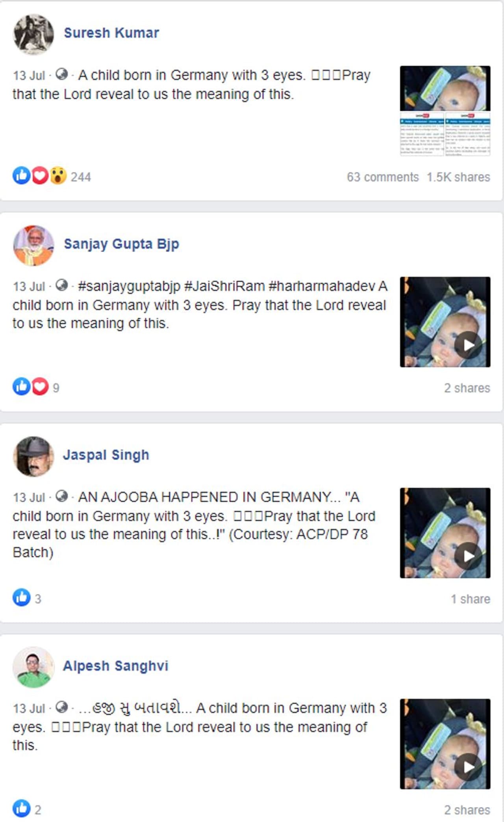View the 63 comments on Suresh Kumar's post
This screenshot has height=822, width=504.
[383, 177]
